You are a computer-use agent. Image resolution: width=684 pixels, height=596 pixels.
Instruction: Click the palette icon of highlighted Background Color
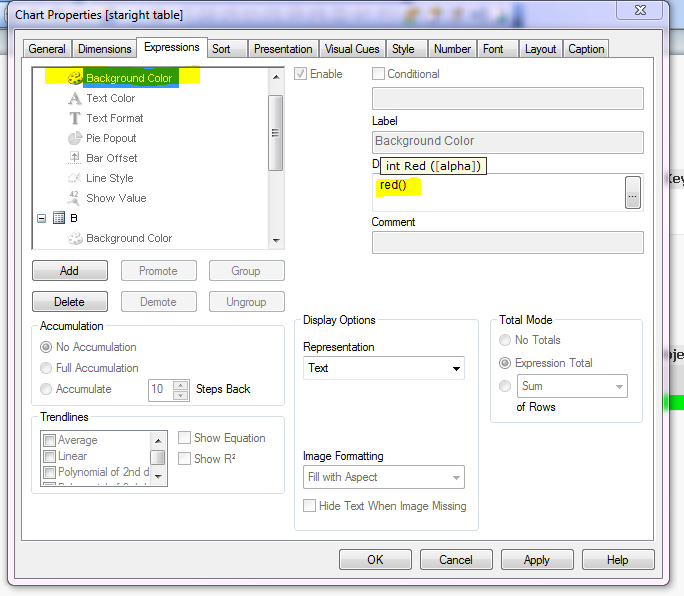(x=75, y=78)
